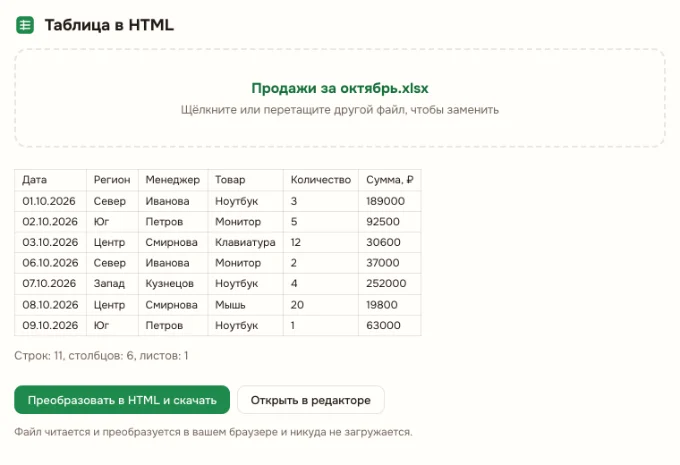680x465 pixels.
Task: Click Открыть в редакторе button
Action: tap(311, 400)
